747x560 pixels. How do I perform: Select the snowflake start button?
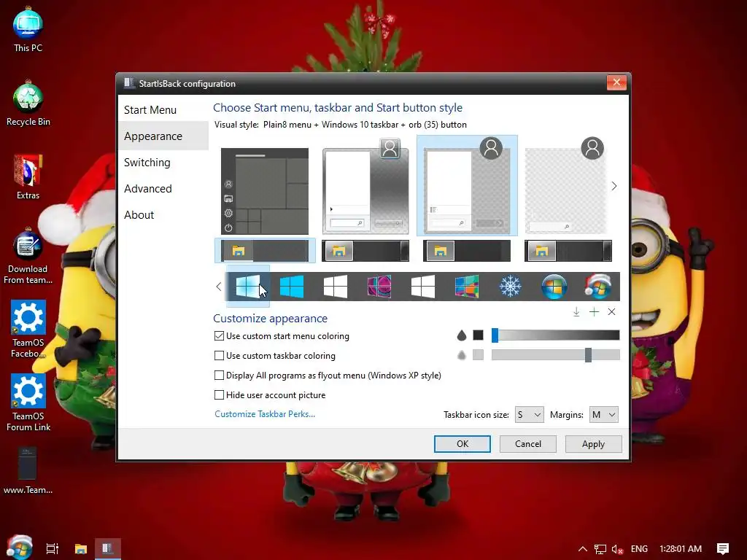pyautogui.click(x=510, y=287)
